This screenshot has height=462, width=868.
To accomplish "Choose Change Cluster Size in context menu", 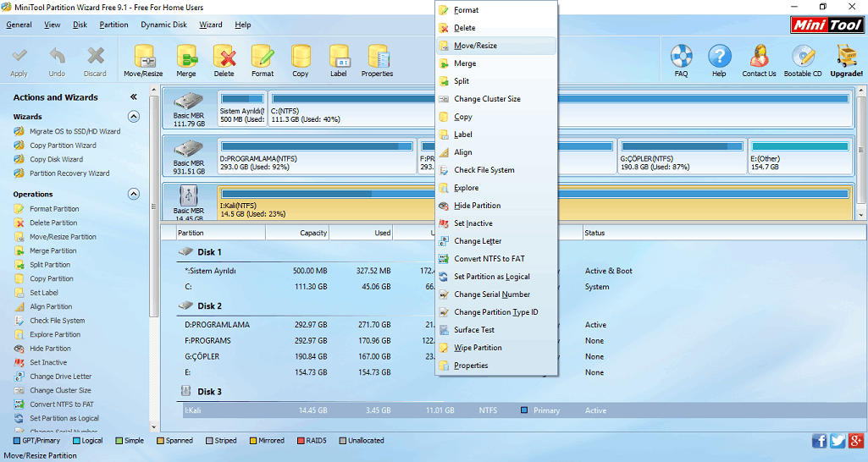I will click(496, 98).
